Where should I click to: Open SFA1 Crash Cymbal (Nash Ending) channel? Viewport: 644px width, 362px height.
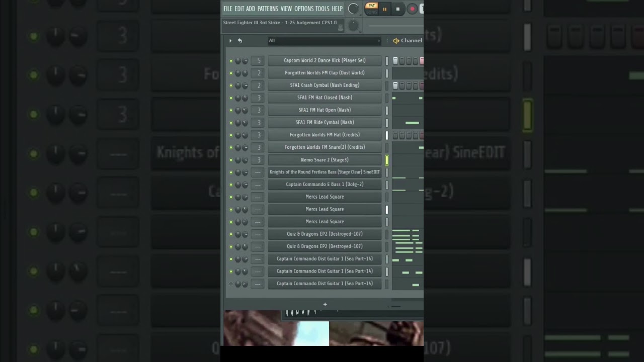point(325,85)
